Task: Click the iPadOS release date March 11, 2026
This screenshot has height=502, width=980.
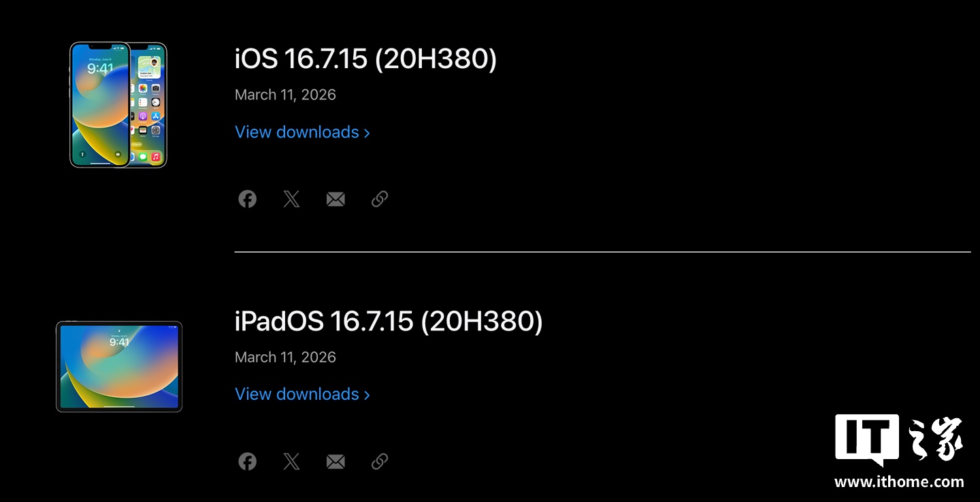Action: 285,357
